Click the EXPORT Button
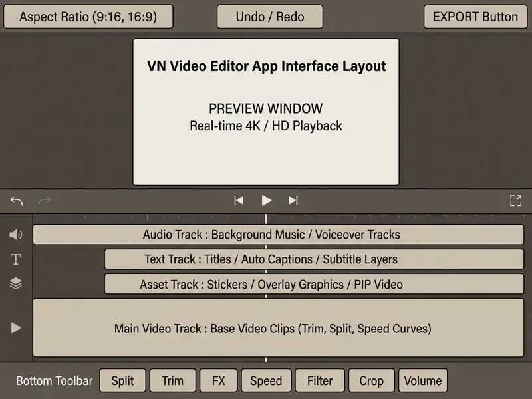532x399 pixels. pyautogui.click(x=475, y=16)
